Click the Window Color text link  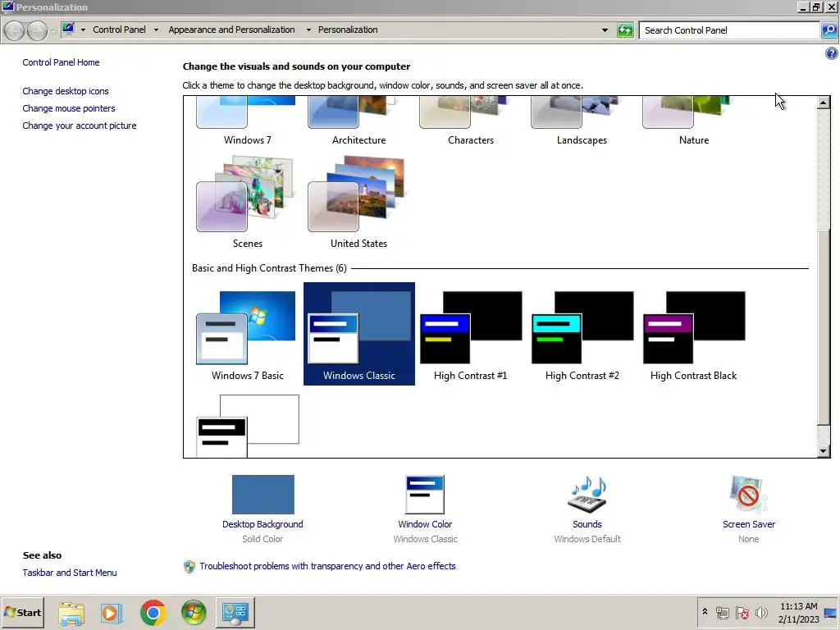425,524
